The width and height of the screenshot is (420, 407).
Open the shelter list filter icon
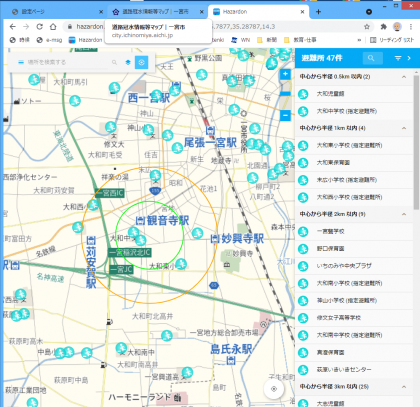(x=398, y=58)
